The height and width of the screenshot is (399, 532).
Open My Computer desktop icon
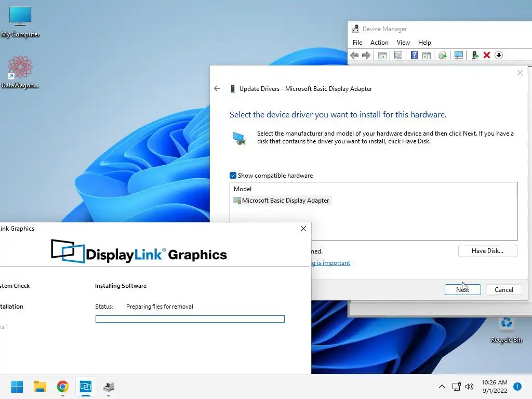coord(20,22)
